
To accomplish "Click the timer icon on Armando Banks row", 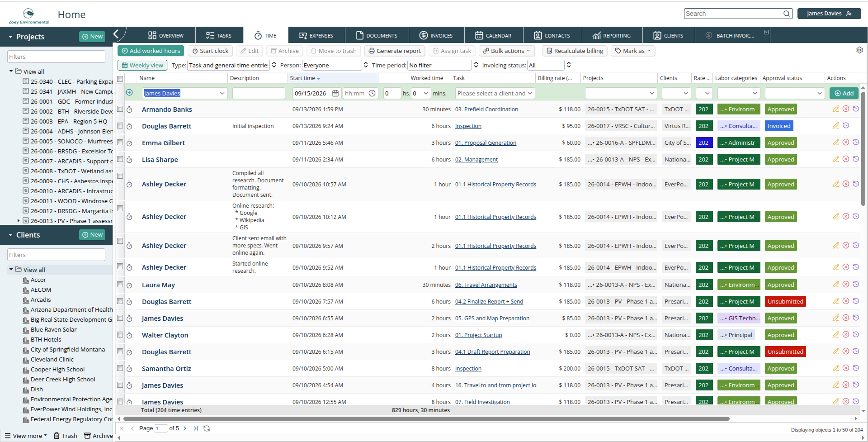I will (x=129, y=109).
